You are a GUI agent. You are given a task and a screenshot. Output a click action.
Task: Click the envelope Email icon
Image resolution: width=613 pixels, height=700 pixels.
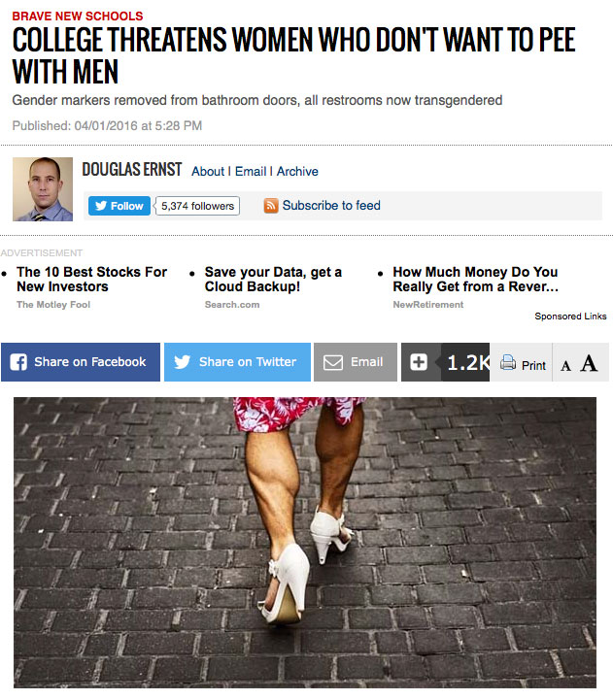point(333,362)
